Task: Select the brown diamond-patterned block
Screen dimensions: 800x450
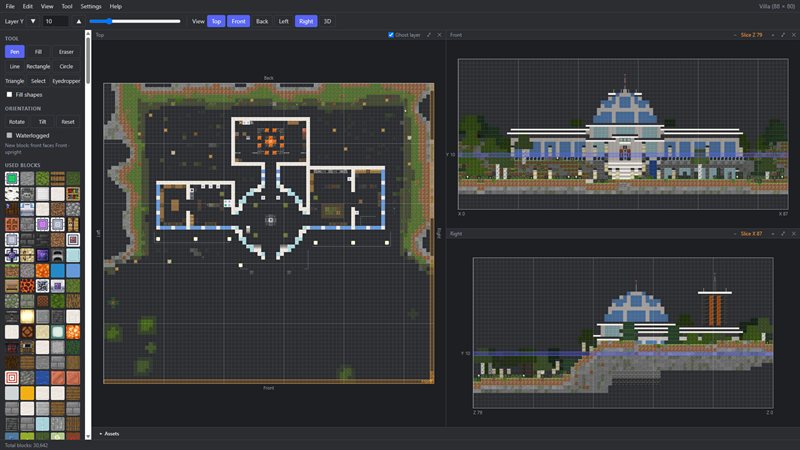Action: (27, 332)
